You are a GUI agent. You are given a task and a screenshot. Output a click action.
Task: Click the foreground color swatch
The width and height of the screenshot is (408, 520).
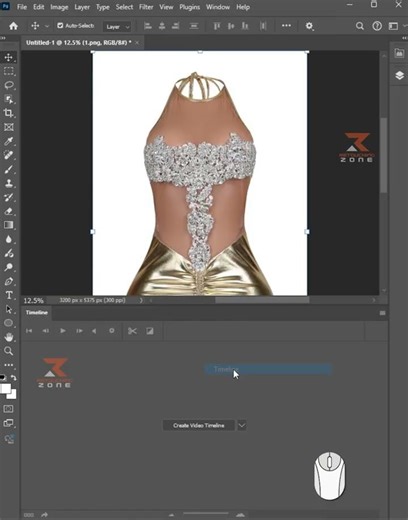coord(5,389)
